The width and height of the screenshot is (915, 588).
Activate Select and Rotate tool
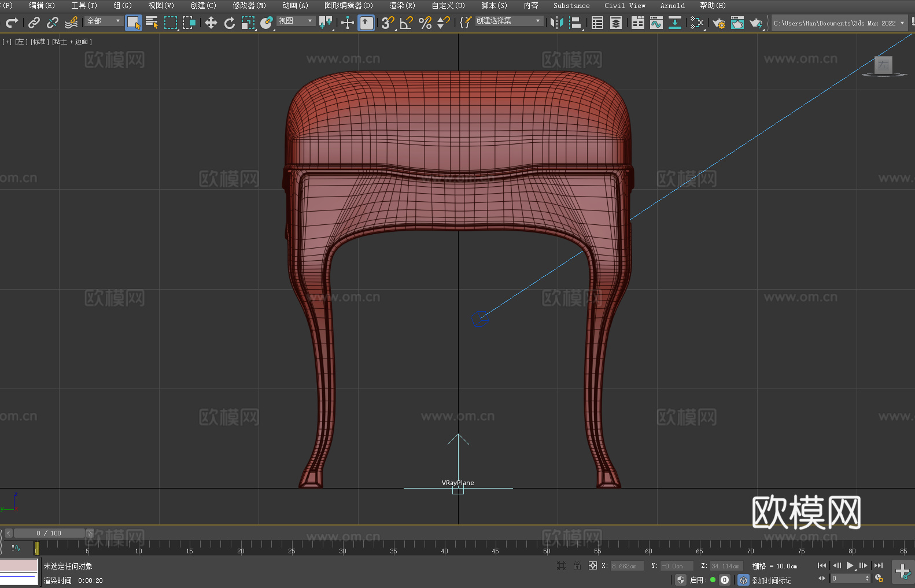[230, 23]
